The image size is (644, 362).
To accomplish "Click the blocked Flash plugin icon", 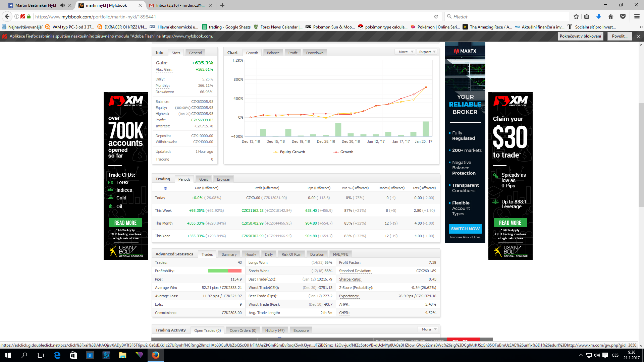I will click(x=23, y=16).
